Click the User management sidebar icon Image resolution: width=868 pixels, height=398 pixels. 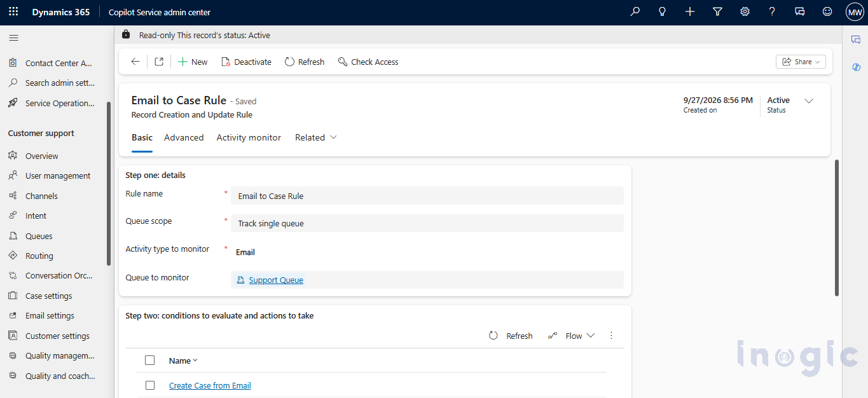(x=13, y=175)
